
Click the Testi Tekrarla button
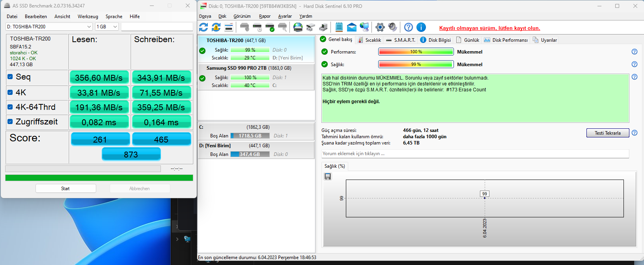tap(608, 133)
